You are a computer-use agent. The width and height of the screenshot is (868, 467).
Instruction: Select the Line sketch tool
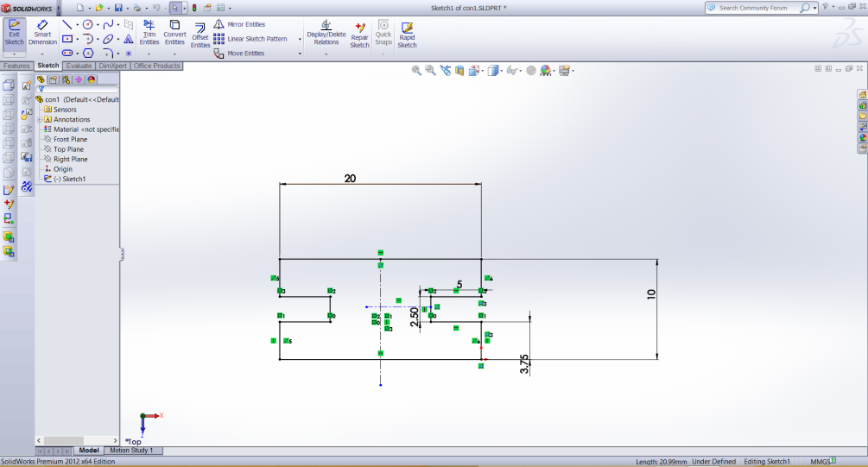[67, 24]
